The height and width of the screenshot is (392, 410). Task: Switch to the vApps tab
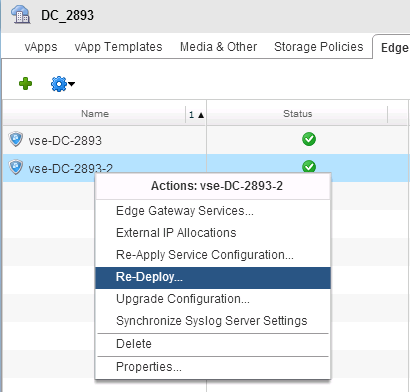(x=41, y=47)
